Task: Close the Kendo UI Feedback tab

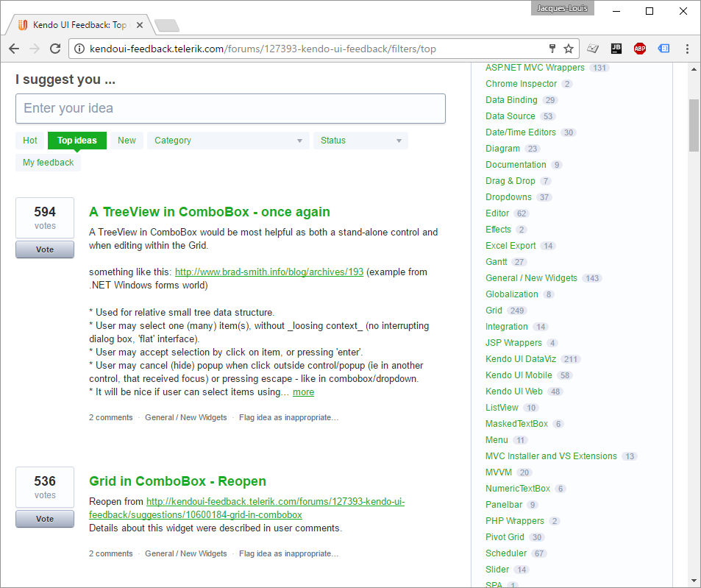Action: [140, 25]
